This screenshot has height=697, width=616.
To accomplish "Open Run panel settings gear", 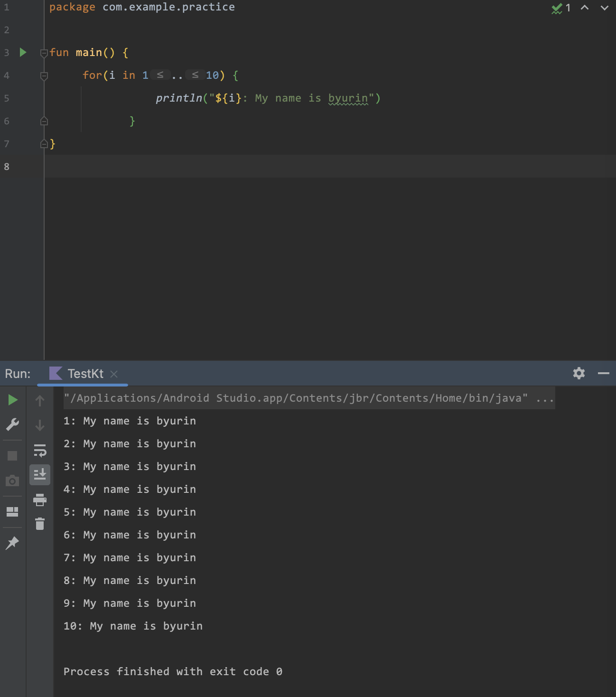I will tap(579, 373).
